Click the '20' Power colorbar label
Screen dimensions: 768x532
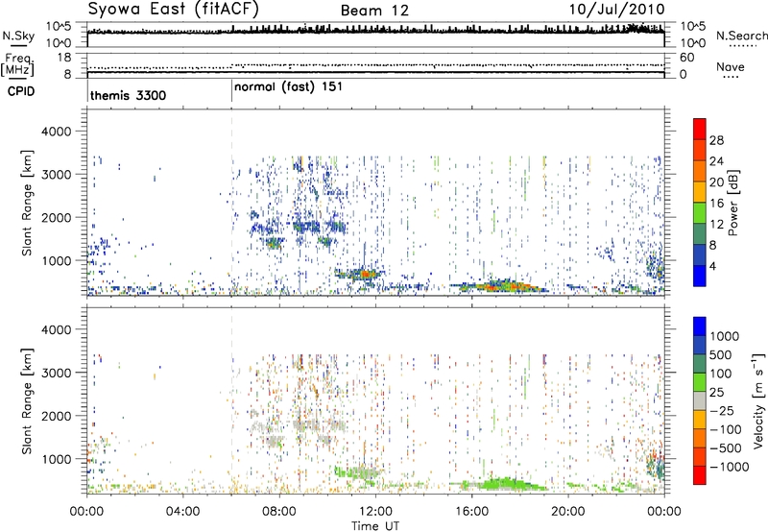click(716, 182)
